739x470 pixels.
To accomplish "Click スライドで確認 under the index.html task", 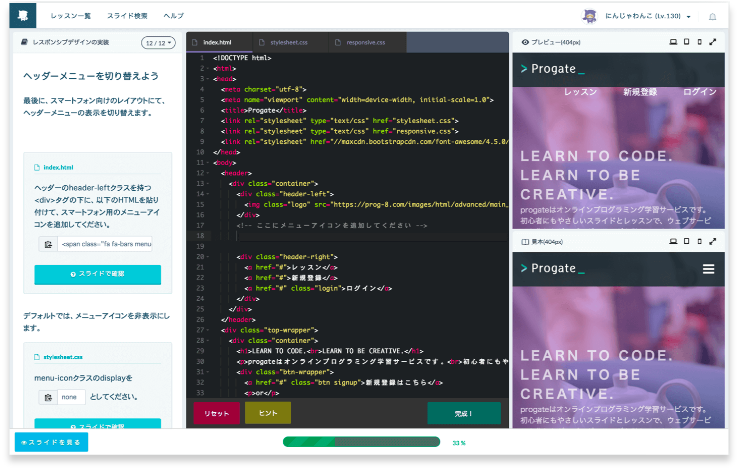I will pyautogui.click(x=98, y=274).
